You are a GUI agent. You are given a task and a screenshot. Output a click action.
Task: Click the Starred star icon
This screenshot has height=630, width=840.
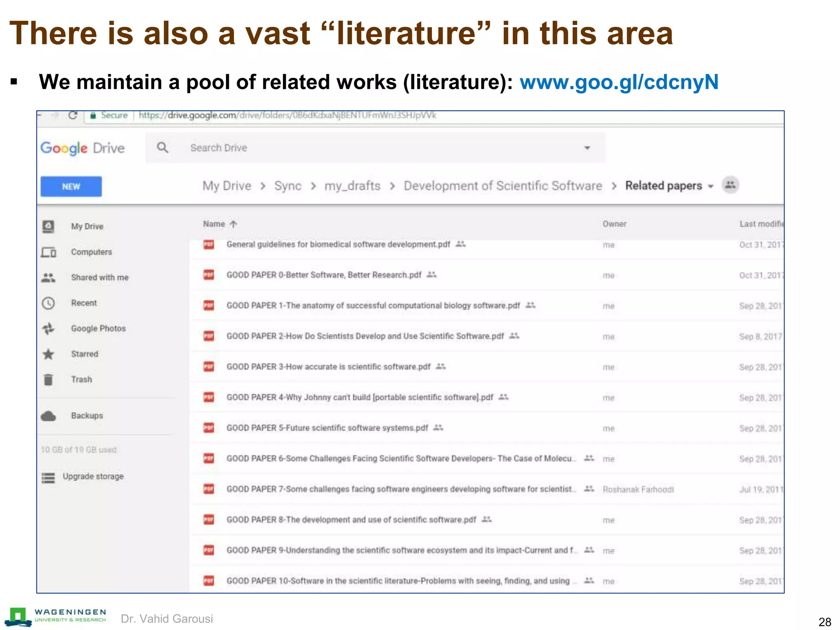(48, 354)
